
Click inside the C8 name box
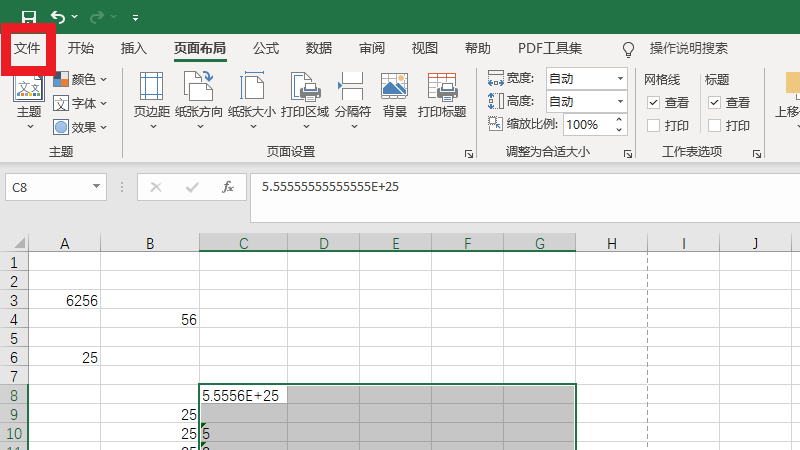pyautogui.click(x=48, y=187)
